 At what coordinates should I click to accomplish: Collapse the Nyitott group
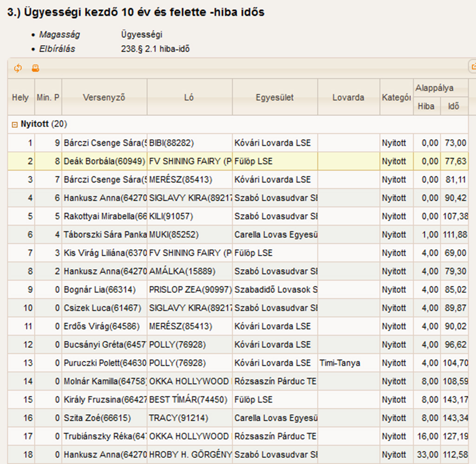(x=14, y=124)
